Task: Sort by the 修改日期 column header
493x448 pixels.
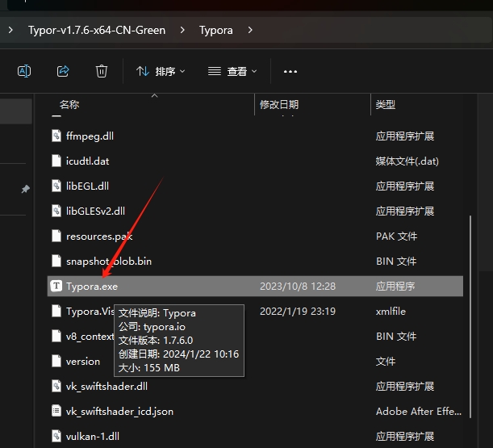Action: (x=279, y=104)
